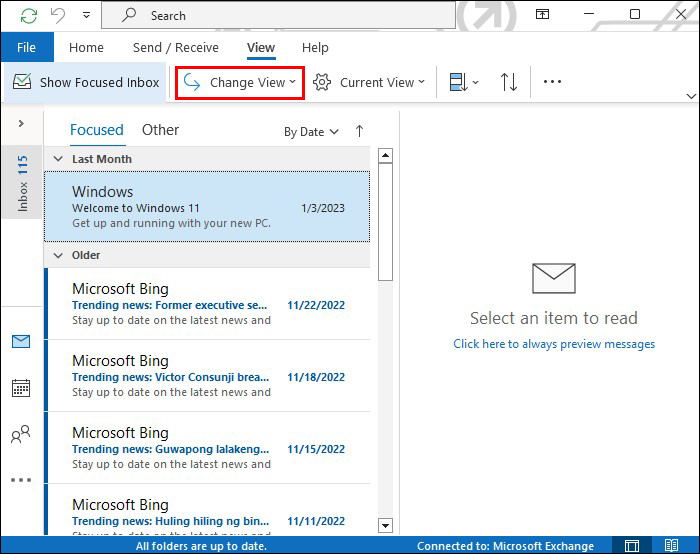Viewport: 700px width, 554px height.
Task: Open the Quick Access Toolbar customize dropdown
Action: pos(87,16)
